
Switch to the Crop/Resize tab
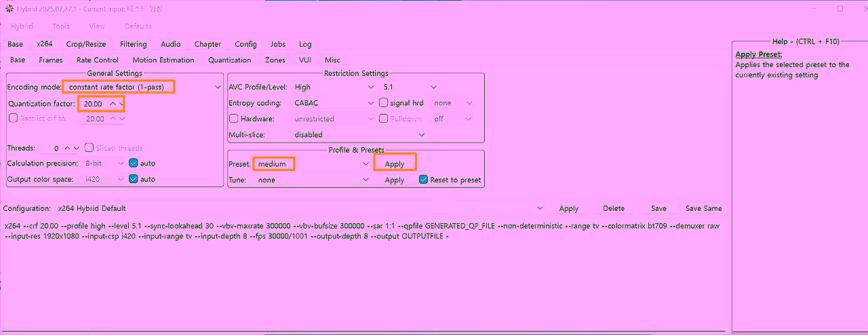pos(86,44)
